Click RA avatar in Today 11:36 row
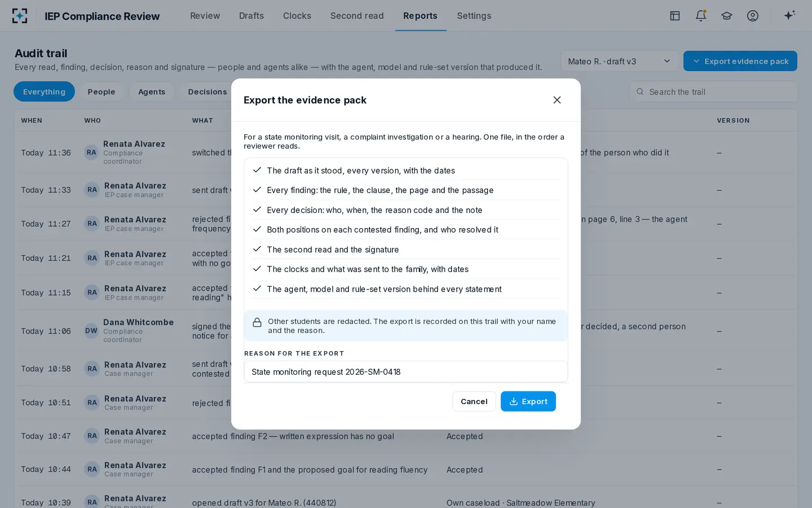 pyautogui.click(x=91, y=152)
